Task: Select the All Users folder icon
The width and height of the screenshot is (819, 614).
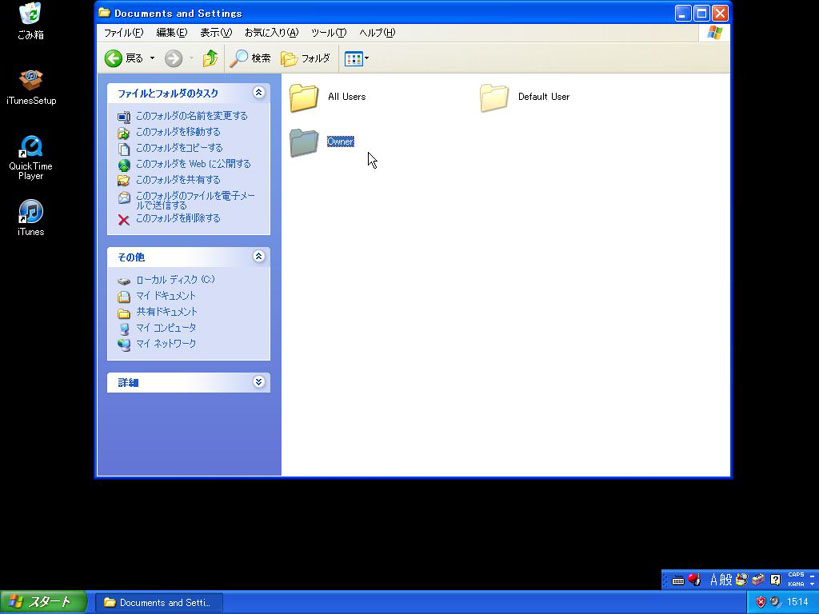Action: click(x=304, y=98)
